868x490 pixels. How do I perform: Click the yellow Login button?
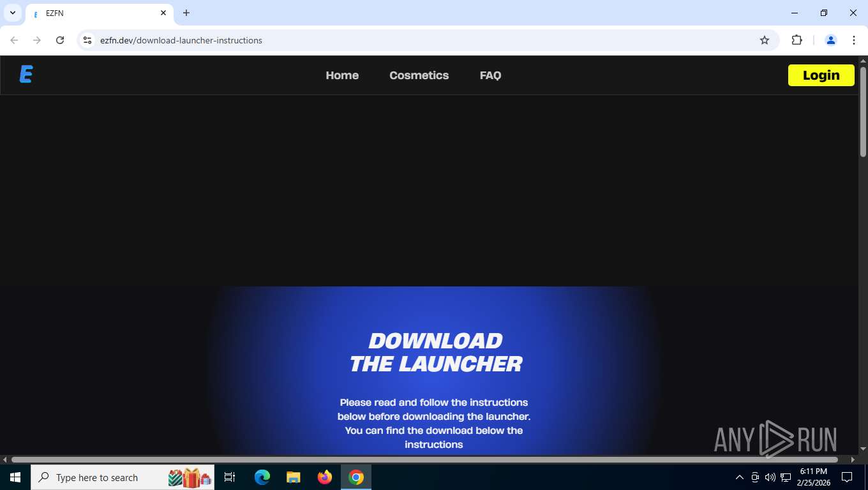[x=821, y=75]
